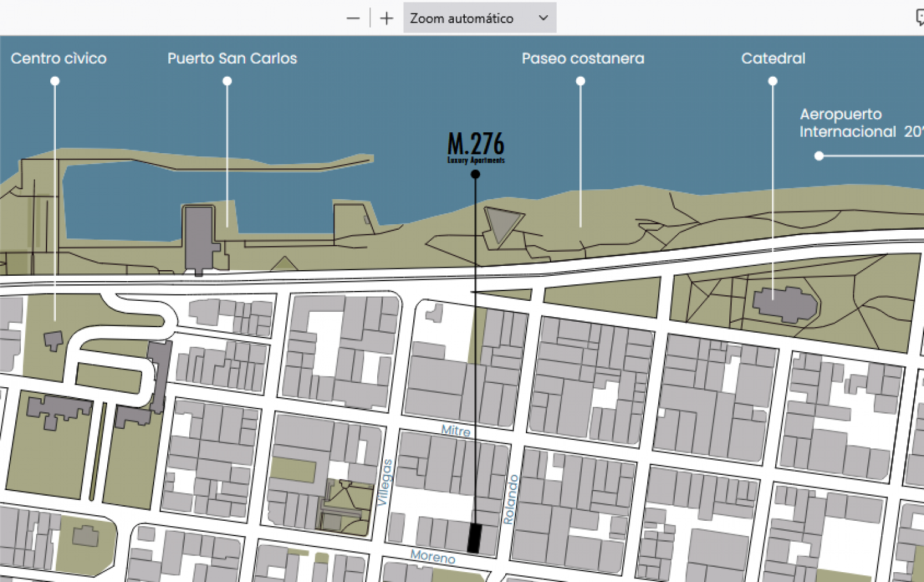Select the Puerto San Carlos label
The image size is (924, 582).
[232, 58]
